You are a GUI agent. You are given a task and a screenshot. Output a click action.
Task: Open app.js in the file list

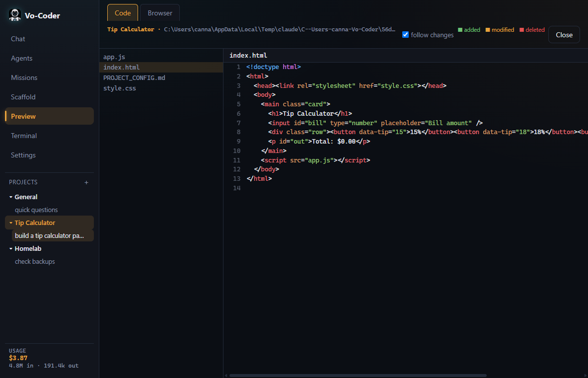click(x=161, y=57)
